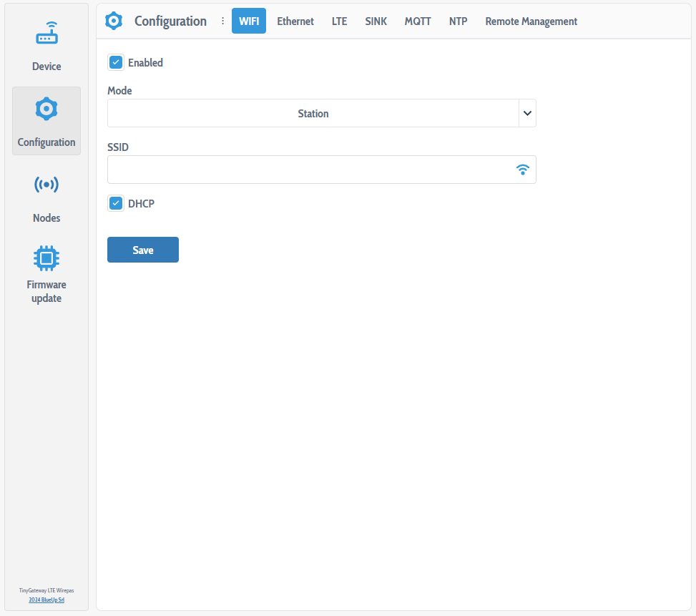Screen dimensions: 696x616
Task: Click the Configuration header gear icon
Action: 114,21
